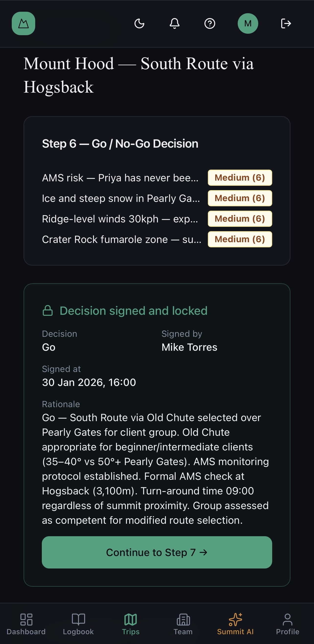Screen dimensions: 314x644
Task: Open the AMS risk Priya item
Action: click(x=120, y=178)
